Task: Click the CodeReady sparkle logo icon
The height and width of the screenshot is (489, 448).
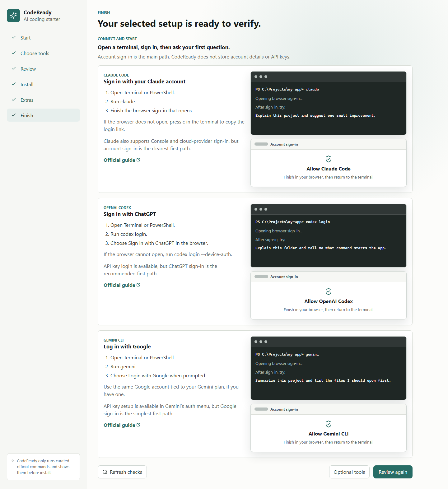Action: (x=13, y=16)
